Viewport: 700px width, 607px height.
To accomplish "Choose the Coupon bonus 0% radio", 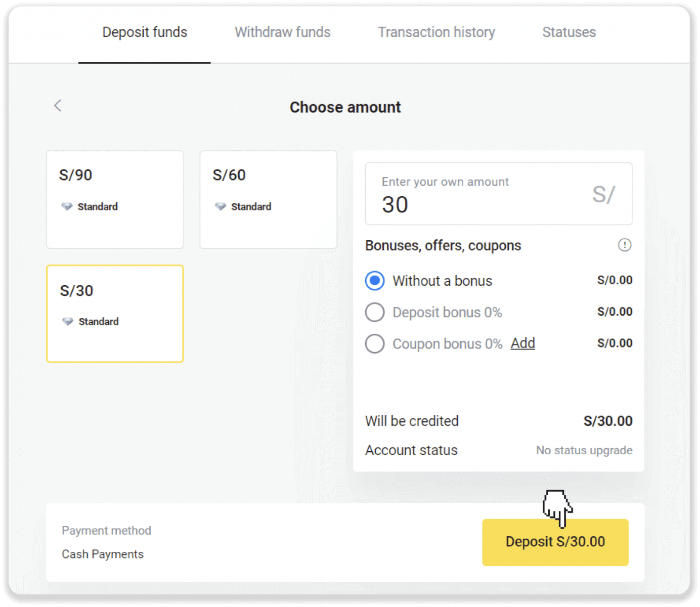I will 375,344.
